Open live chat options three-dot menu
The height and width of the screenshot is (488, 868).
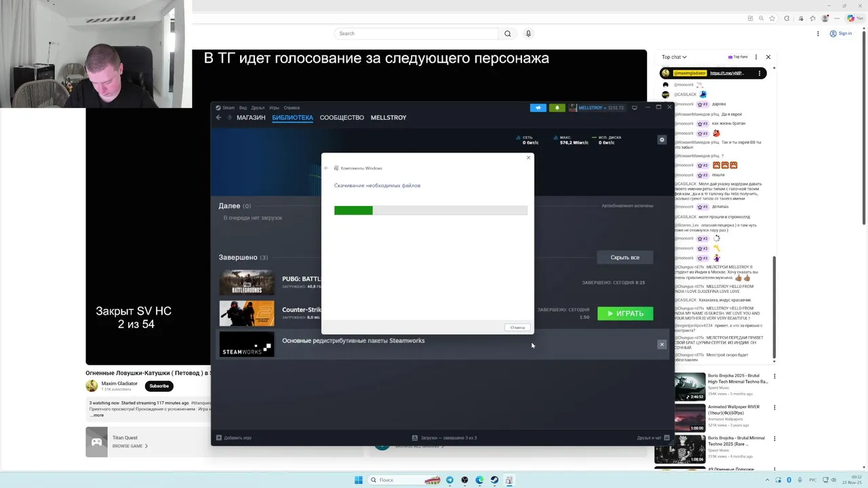click(756, 57)
